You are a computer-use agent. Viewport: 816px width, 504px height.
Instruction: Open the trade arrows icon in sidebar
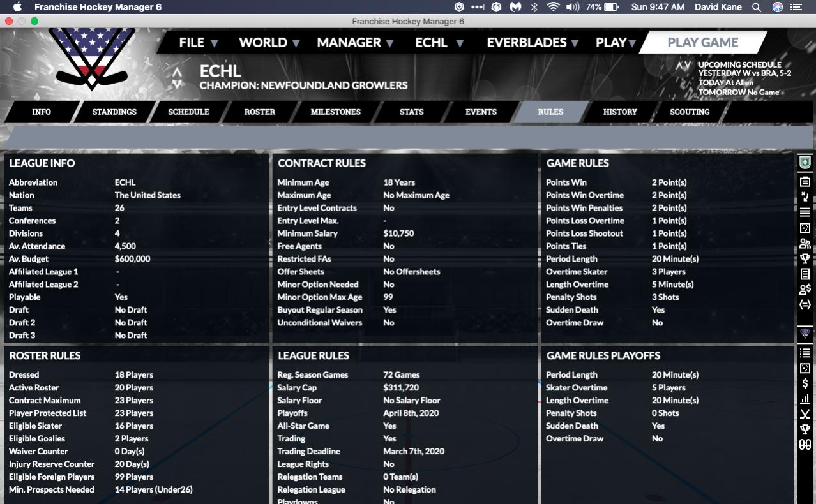805,305
